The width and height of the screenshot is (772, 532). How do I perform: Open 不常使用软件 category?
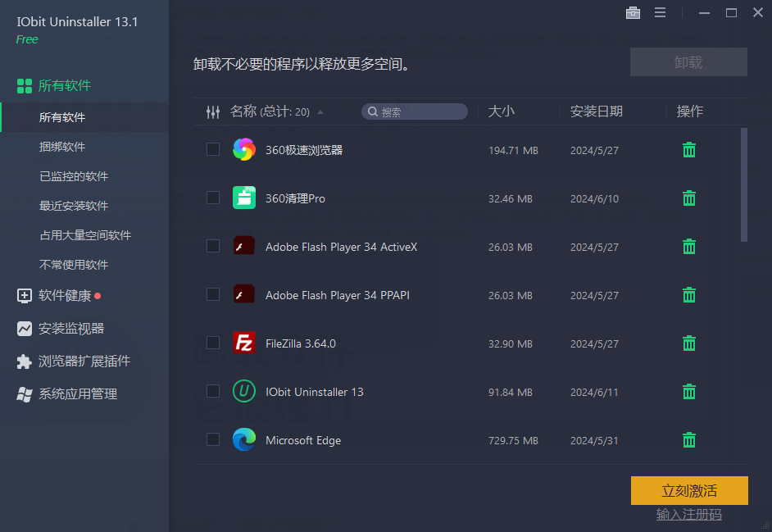tap(74, 265)
